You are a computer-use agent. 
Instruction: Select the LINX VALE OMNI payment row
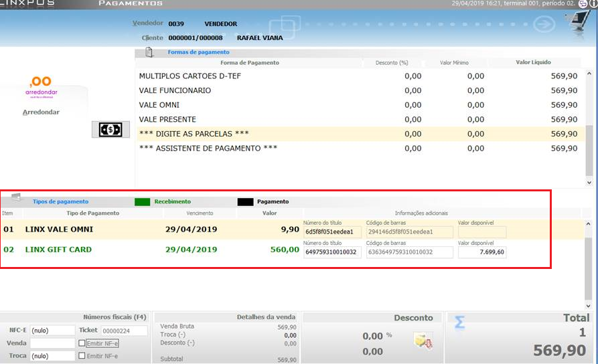292,230
